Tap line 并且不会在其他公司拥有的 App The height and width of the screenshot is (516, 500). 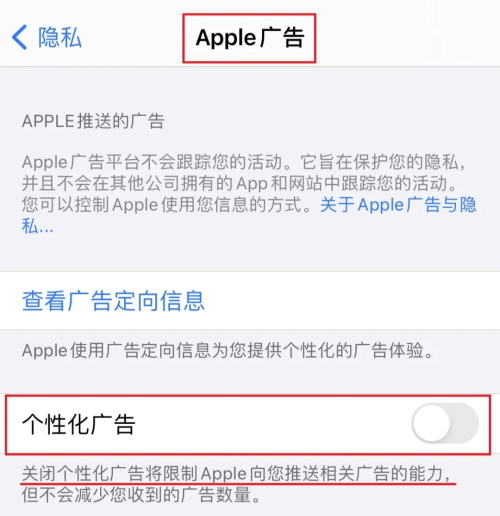point(145,183)
